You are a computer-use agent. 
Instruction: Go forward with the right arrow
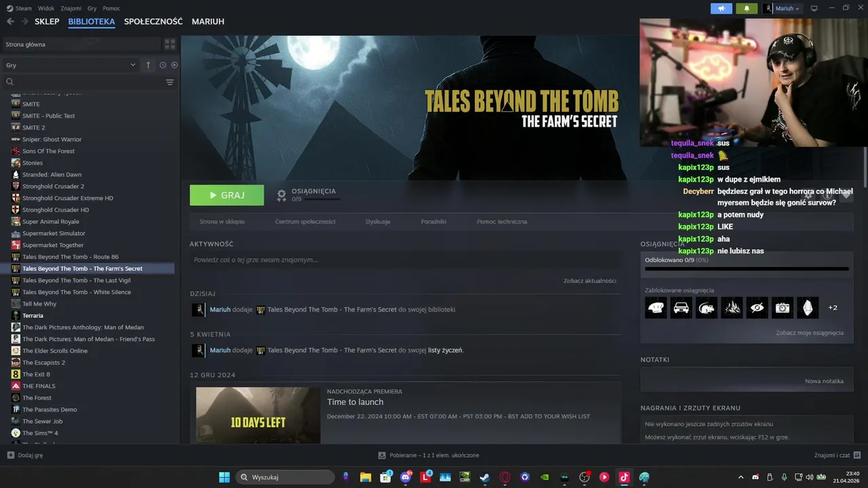[x=24, y=22]
